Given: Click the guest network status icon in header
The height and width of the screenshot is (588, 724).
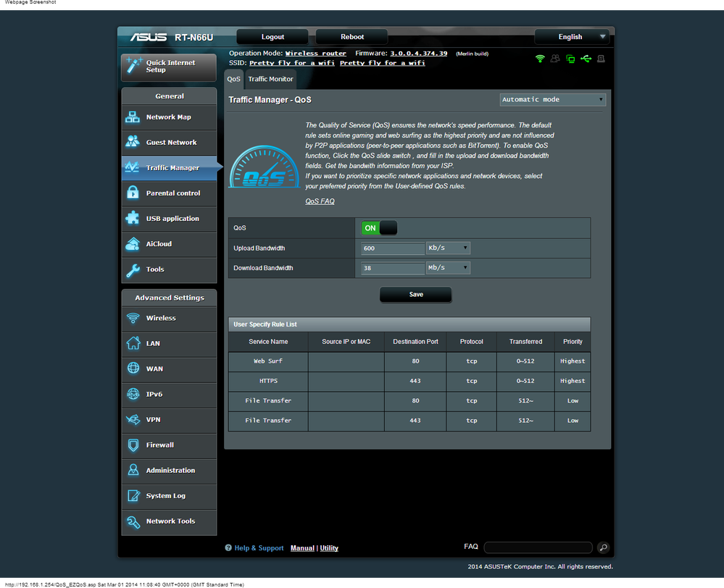Looking at the screenshot, I should [x=555, y=59].
